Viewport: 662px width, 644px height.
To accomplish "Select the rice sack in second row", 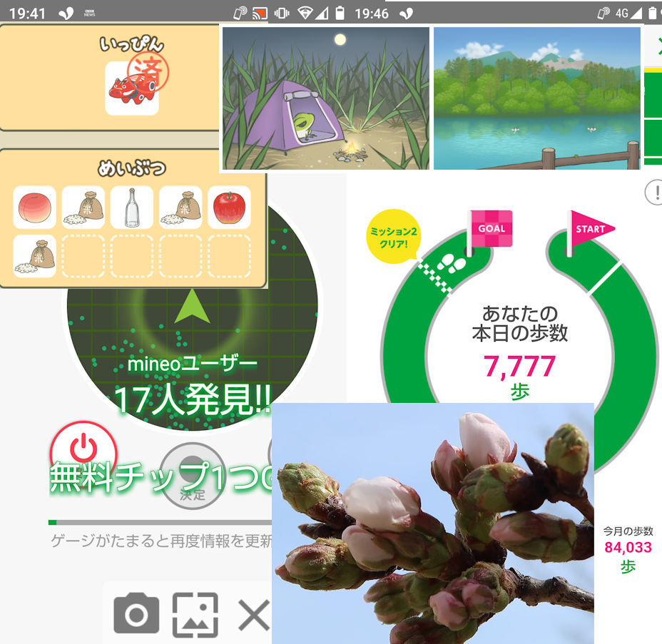I will coord(35,256).
